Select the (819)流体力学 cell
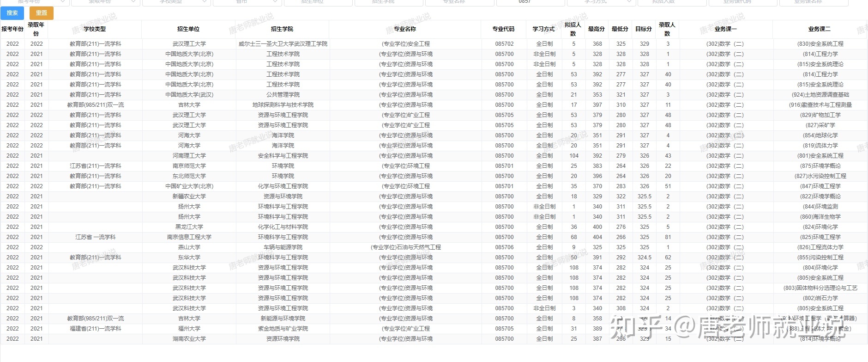The image size is (868, 362). [820, 146]
